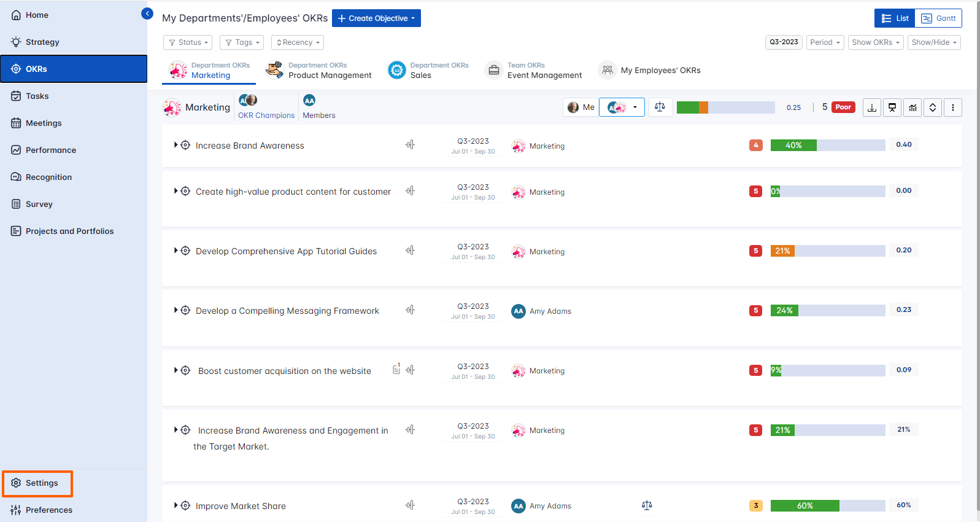Click the Create Objective button
980x522 pixels.
[x=376, y=18]
